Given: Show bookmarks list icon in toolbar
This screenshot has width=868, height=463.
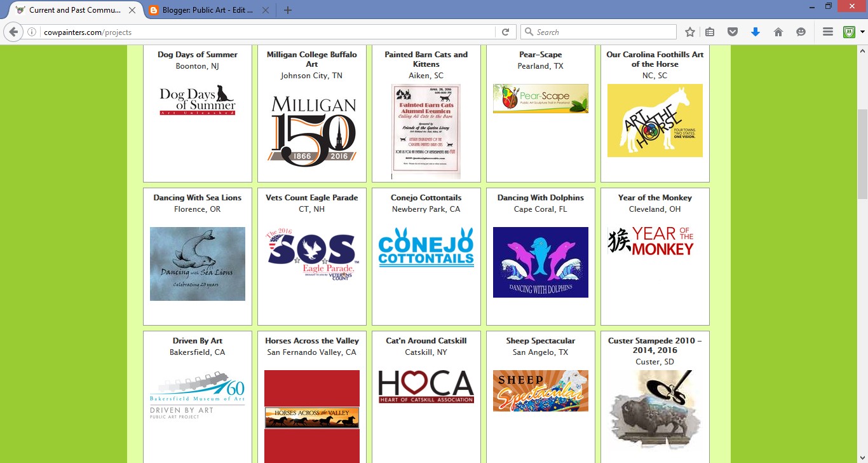Looking at the screenshot, I should coord(710,32).
